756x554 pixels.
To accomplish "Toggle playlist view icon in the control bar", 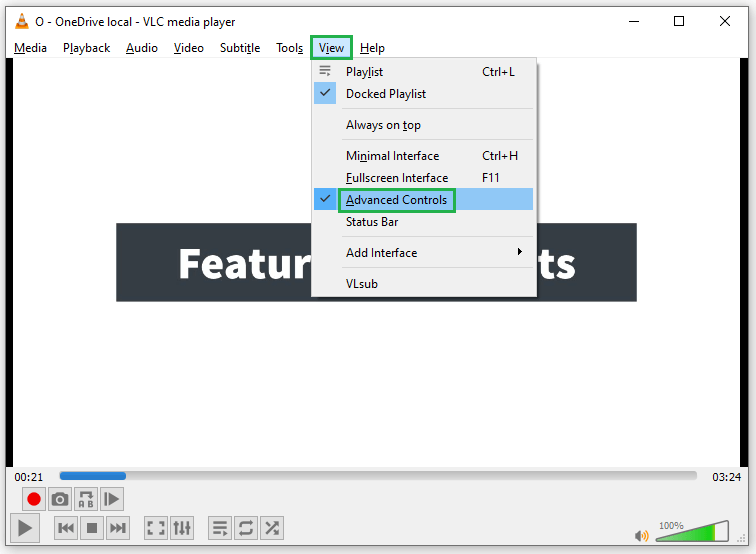I will click(220, 528).
